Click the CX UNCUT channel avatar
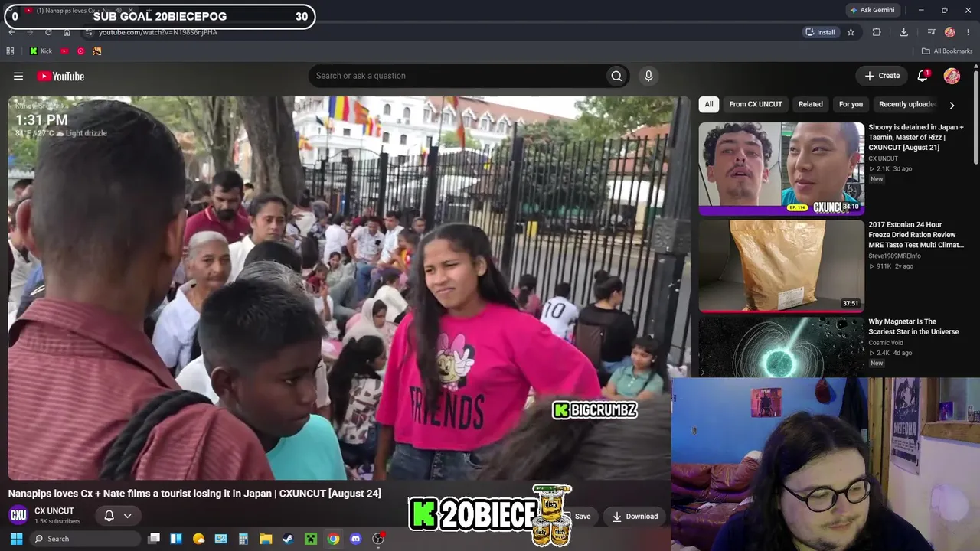The height and width of the screenshot is (551, 980). [x=18, y=515]
